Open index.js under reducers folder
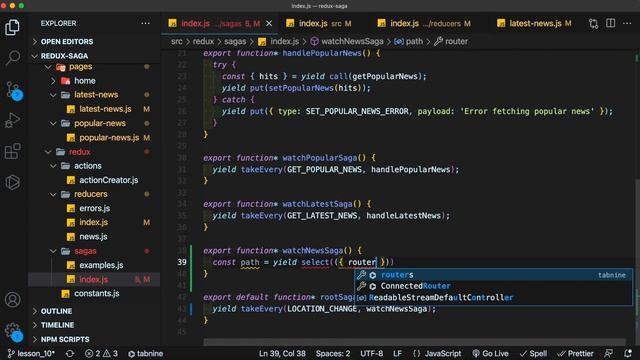 click(x=93, y=222)
